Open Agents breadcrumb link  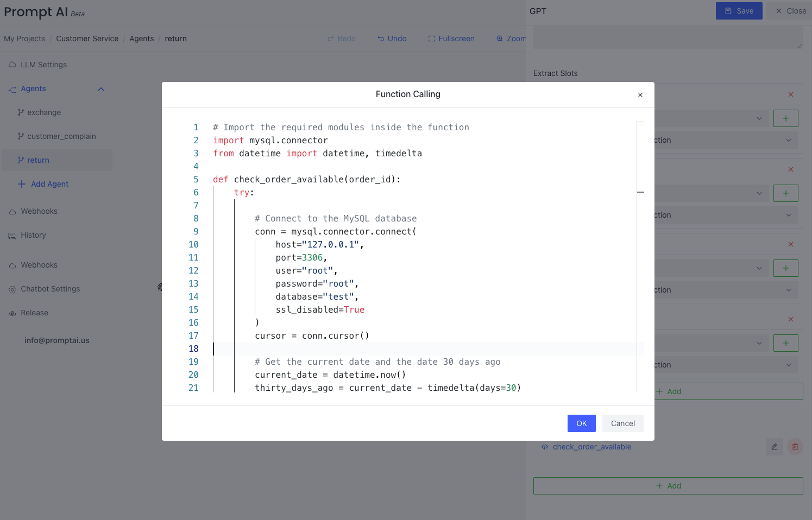click(141, 39)
